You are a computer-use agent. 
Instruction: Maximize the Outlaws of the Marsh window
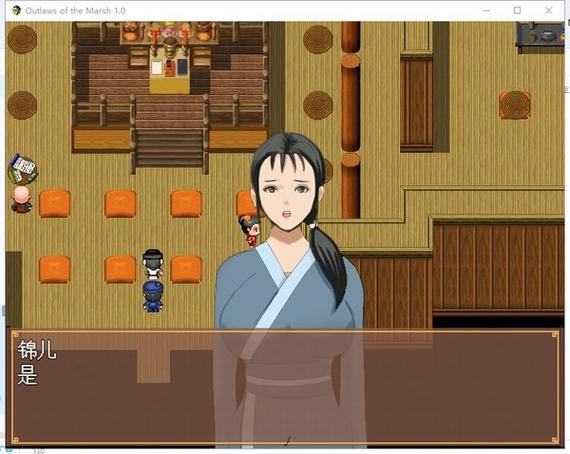pyautogui.click(x=517, y=11)
